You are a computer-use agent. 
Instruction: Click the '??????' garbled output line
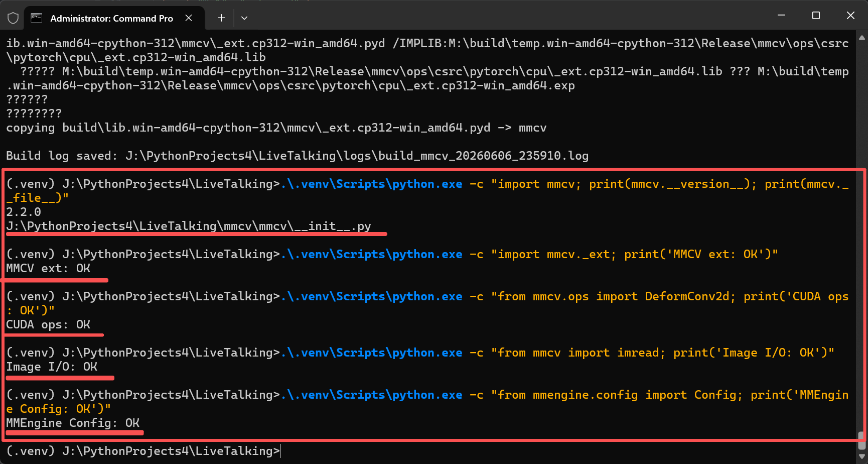[27, 99]
